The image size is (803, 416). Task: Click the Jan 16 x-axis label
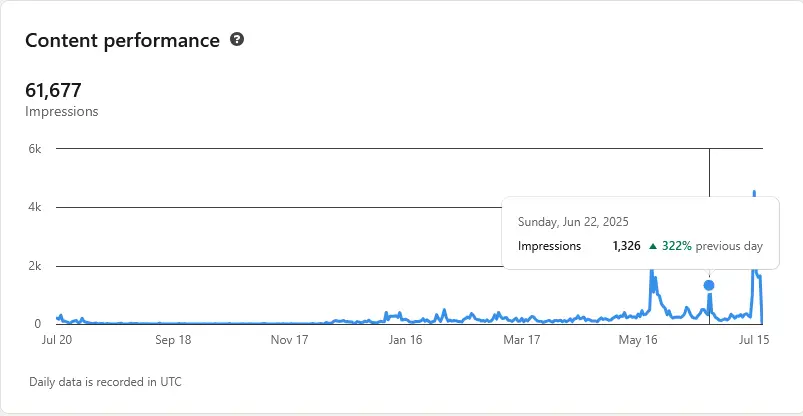pyautogui.click(x=406, y=340)
